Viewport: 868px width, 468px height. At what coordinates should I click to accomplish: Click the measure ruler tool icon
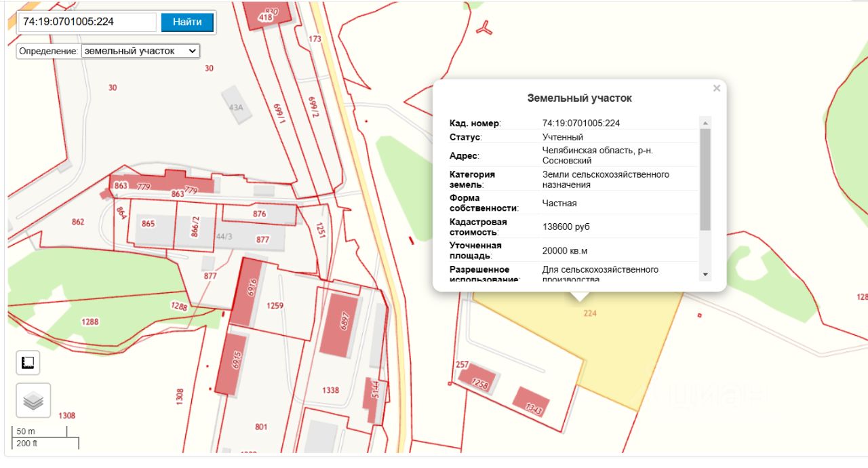(28, 363)
